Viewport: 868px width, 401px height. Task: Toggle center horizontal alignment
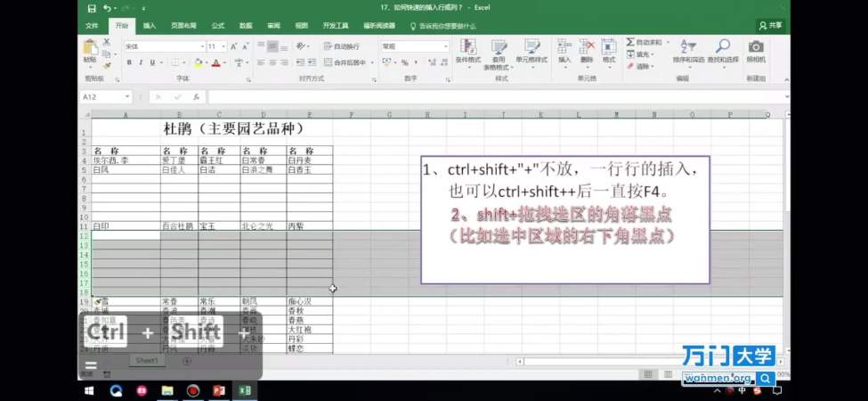tap(272, 62)
